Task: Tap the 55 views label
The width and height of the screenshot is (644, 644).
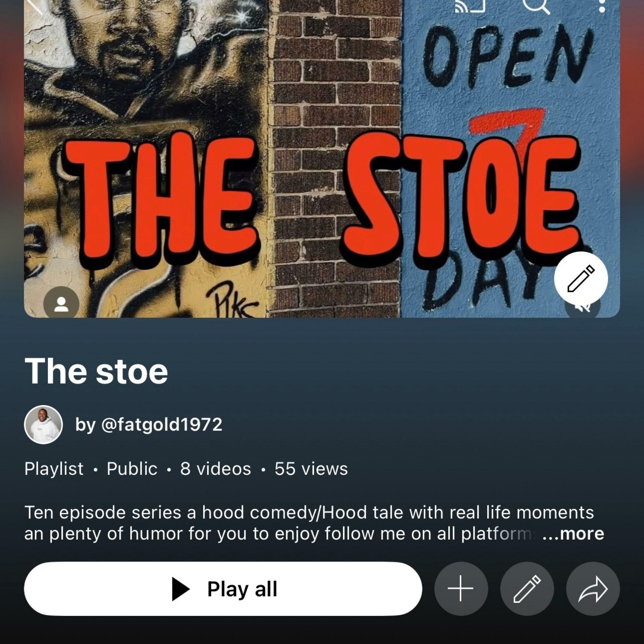Action: [311, 469]
